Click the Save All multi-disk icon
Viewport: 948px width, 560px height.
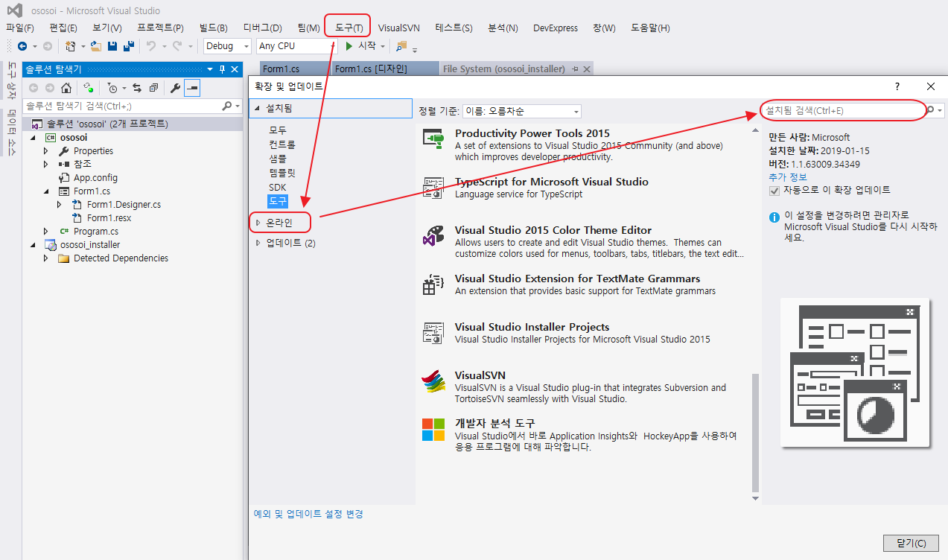(129, 46)
